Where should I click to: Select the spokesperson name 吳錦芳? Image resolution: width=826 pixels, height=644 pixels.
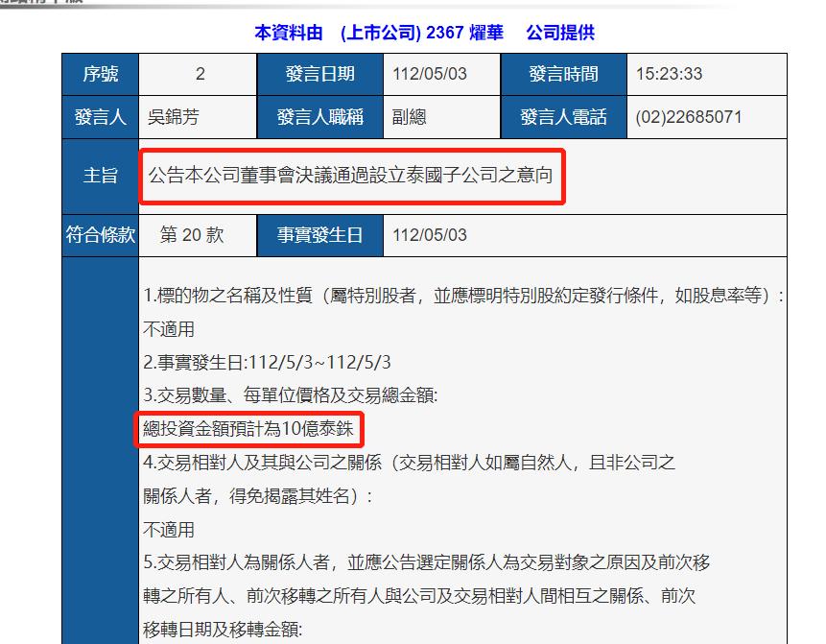point(171,116)
